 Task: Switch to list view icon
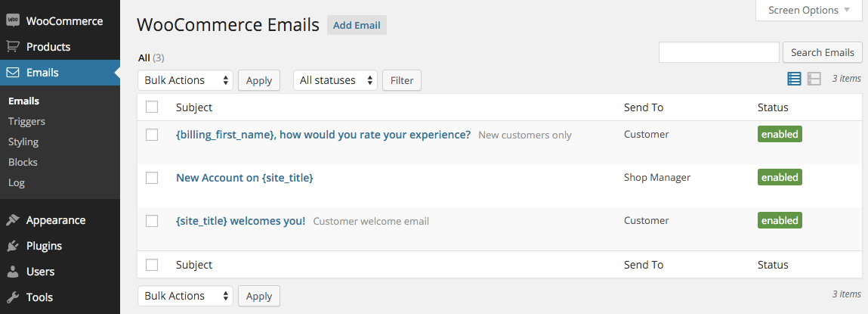[794, 79]
